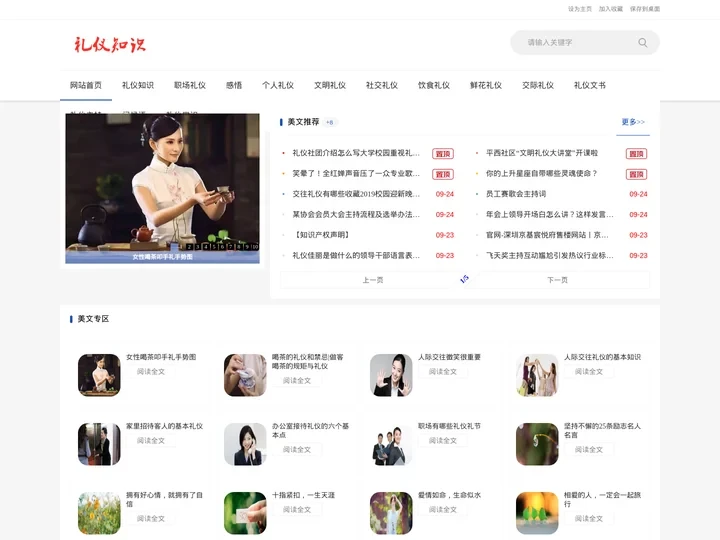Viewport: 720px width, 540px height.
Task: Open thumbnail for 人际交往礼仪的基本知识
Action: (x=537, y=375)
